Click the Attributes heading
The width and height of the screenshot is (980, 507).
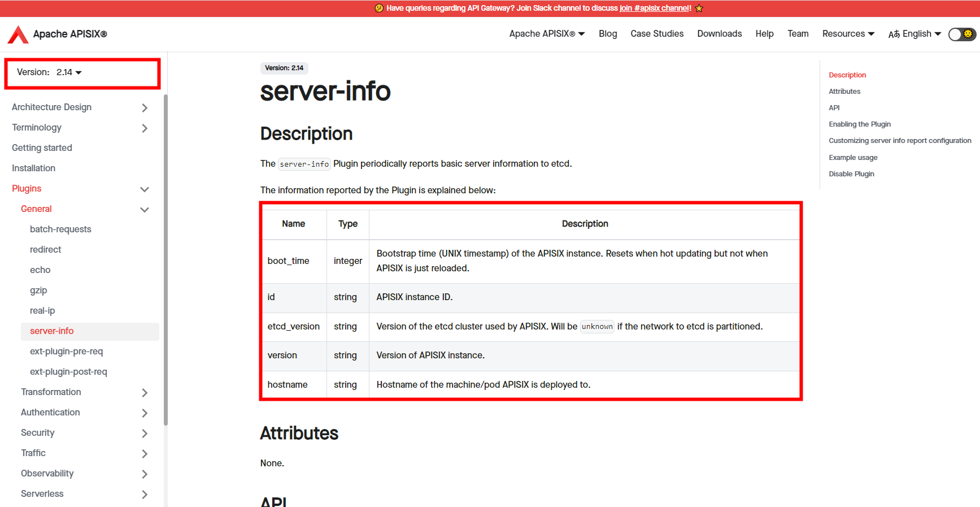click(x=299, y=434)
